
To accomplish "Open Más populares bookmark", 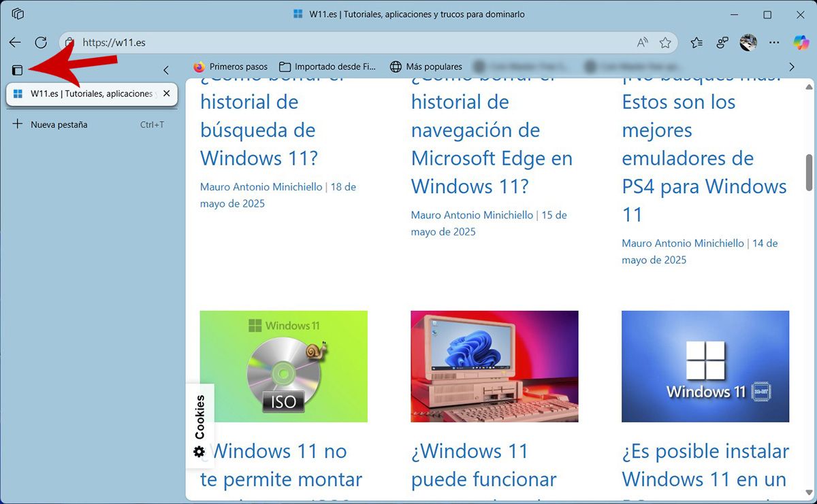I will pyautogui.click(x=426, y=67).
